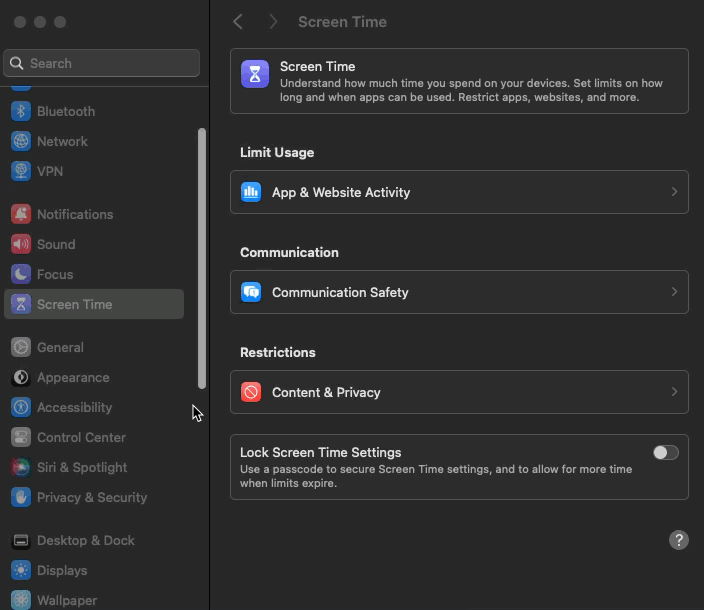Click "Lock Screen Time Settings" title text
Screen dimensions: 704x610
(321, 452)
